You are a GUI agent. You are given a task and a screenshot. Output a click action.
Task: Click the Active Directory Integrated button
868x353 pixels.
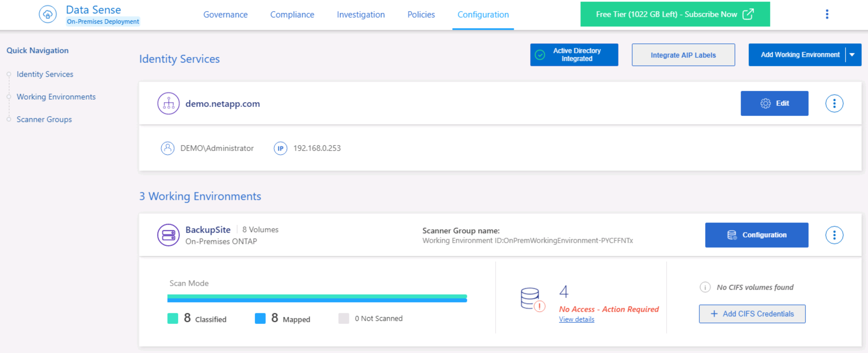[574, 55]
